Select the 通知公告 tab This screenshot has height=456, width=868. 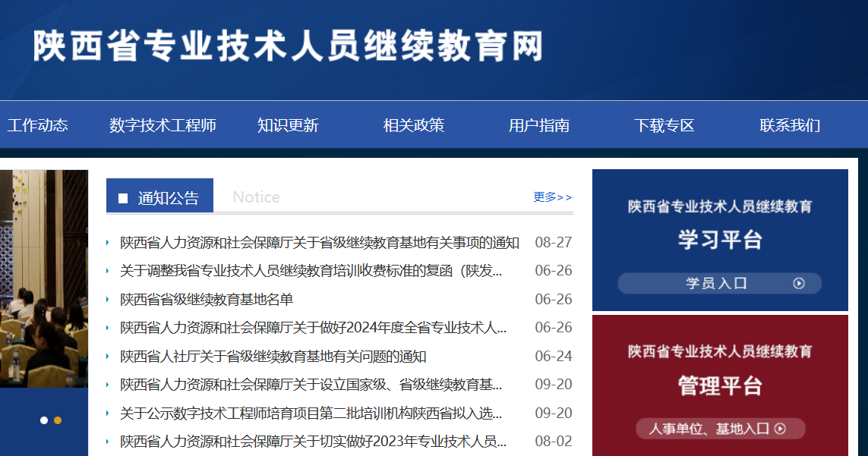pos(159,196)
